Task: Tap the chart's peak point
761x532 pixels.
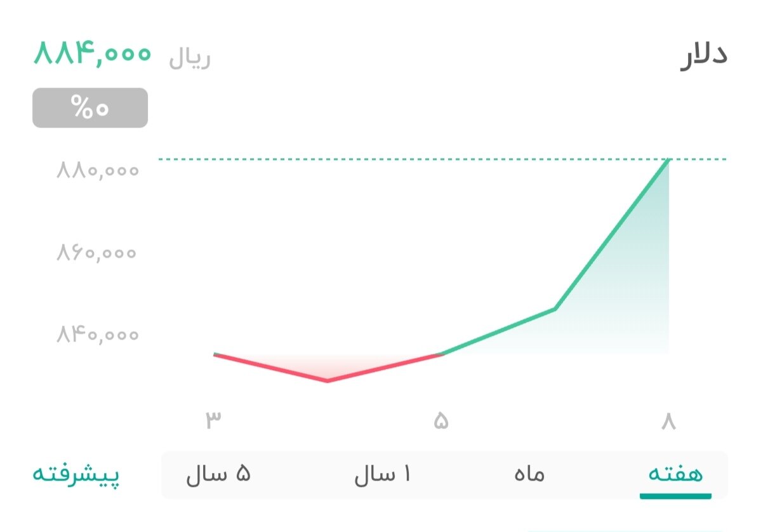Action: [668, 161]
